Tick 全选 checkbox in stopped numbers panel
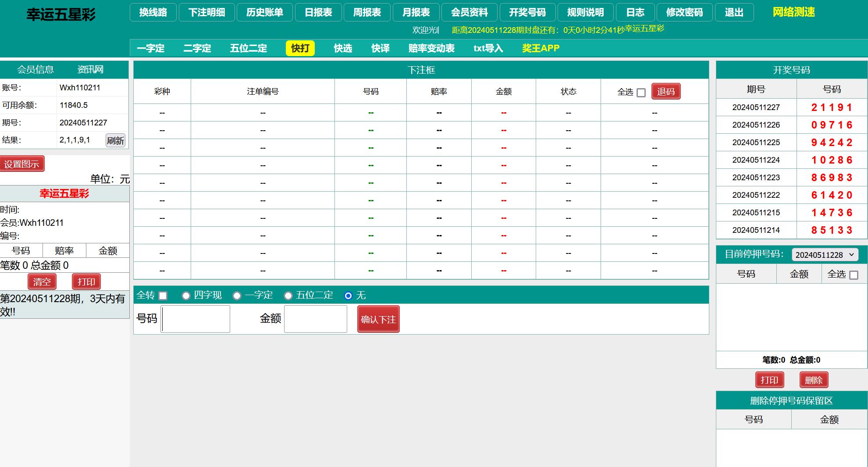868x467 pixels. click(854, 275)
